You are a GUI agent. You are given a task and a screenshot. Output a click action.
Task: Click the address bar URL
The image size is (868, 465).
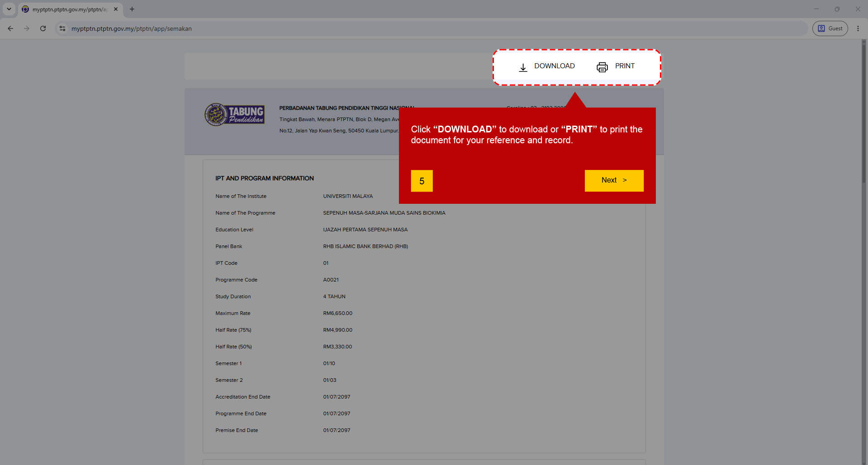pos(131,28)
